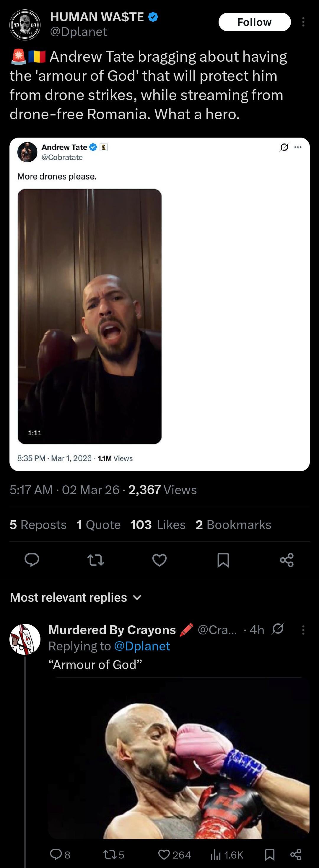The image size is (319, 868).
Task: Repost the HUMAN WA$TE post
Action: click(95, 560)
